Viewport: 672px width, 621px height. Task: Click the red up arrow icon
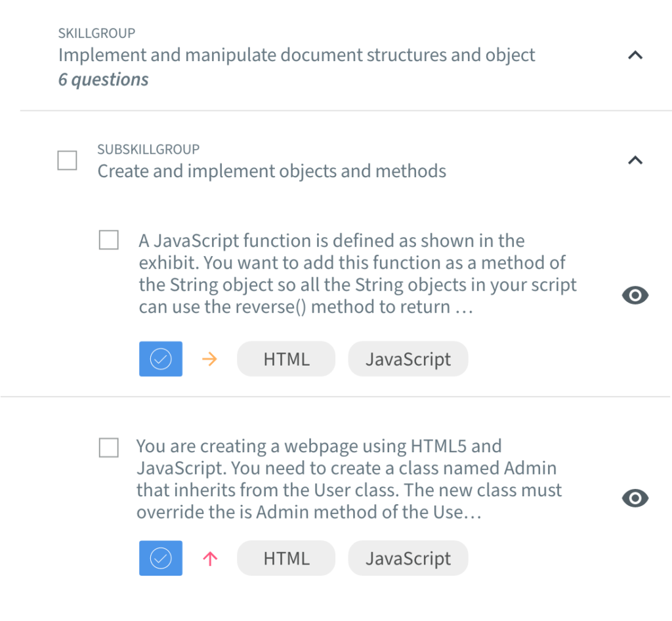(209, 559)
